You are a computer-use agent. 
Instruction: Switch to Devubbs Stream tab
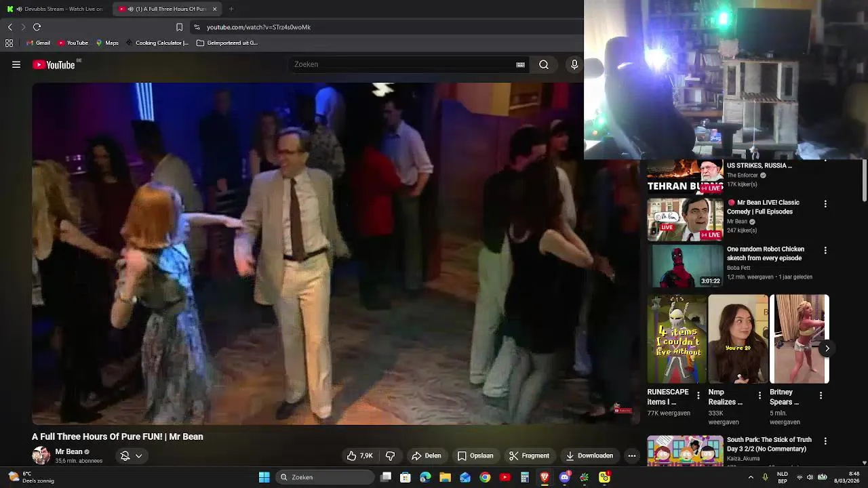58,9
